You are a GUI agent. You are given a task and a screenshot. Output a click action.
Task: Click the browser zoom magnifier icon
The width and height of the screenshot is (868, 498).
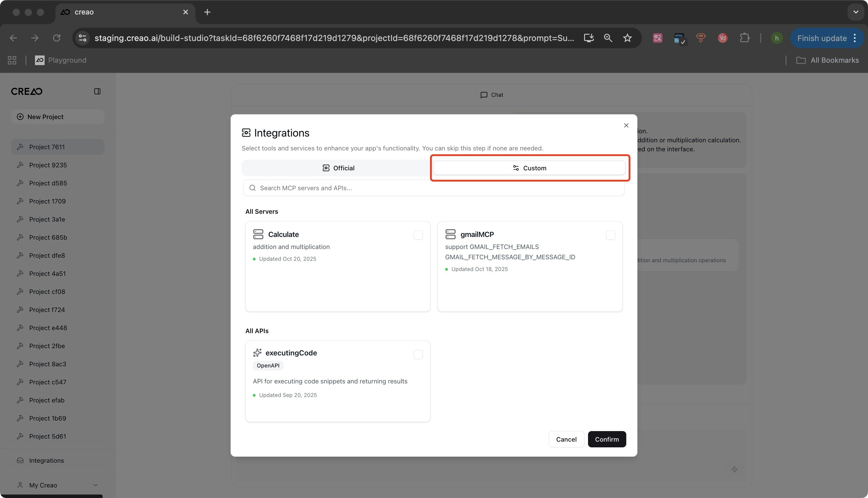[x=608, y=38]
